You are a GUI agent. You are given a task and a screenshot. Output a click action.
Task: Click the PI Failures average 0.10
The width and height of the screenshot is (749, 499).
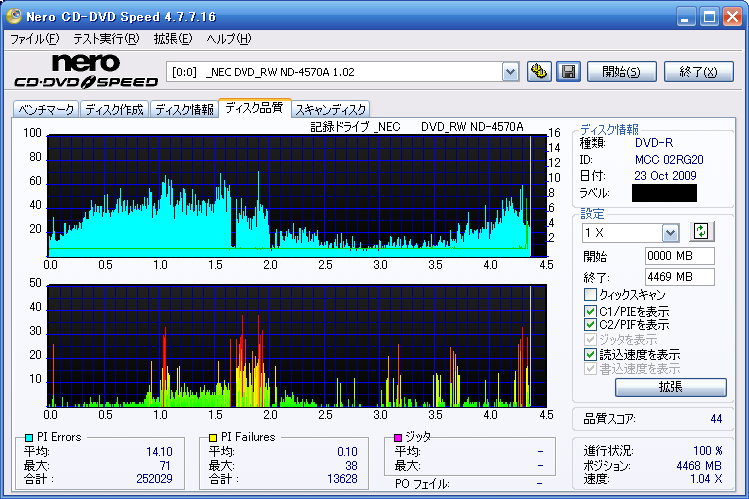347,452
